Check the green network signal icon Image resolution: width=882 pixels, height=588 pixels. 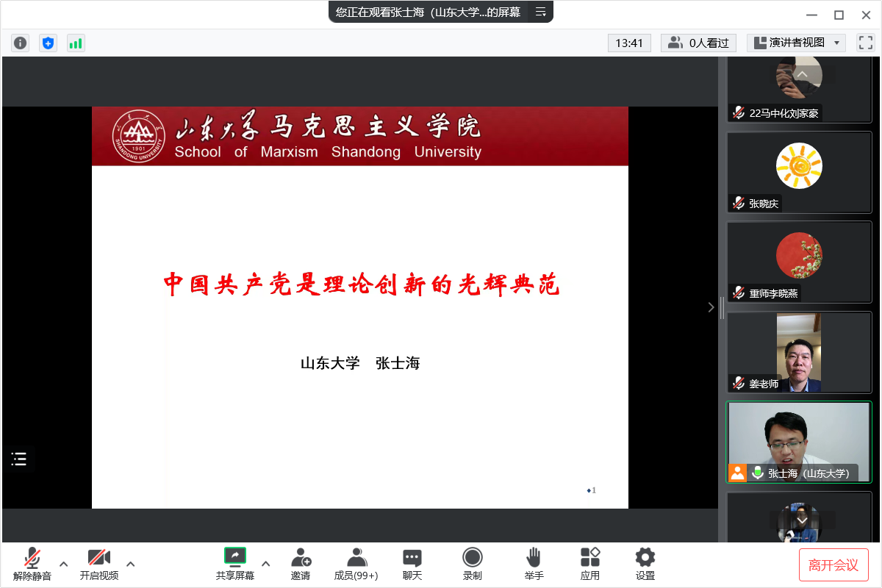(x=76, y=43)
